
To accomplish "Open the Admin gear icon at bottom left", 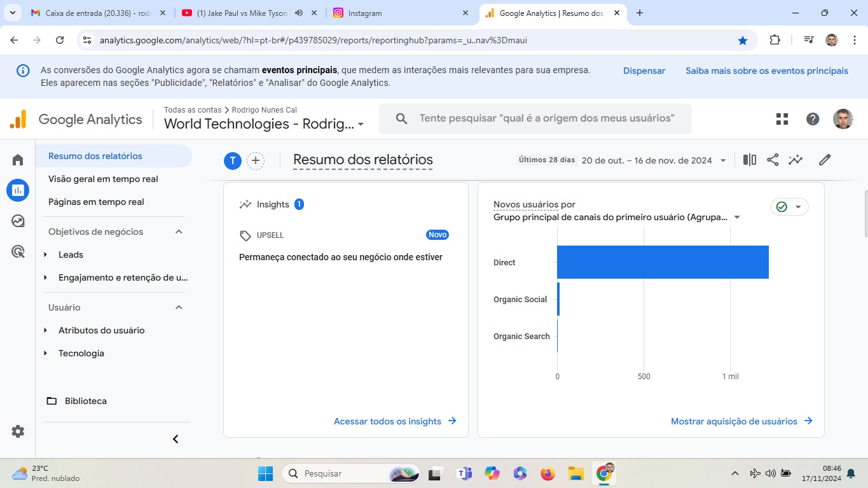I will (x=18, y=431).
